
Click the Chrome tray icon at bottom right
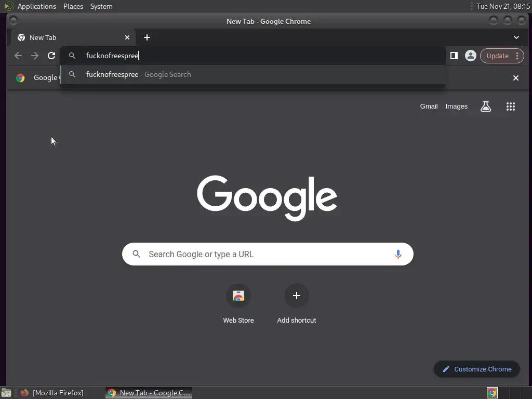(x=492, y=393)
